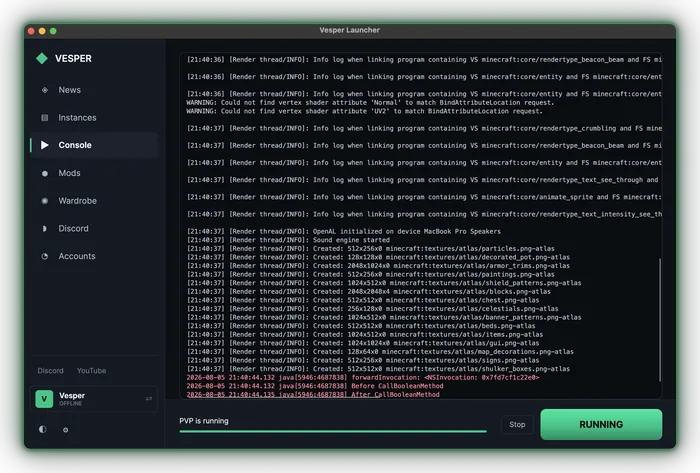Toggle the light/dark theme icon
The height and width of the screenshot is (473, 700).
42,429
